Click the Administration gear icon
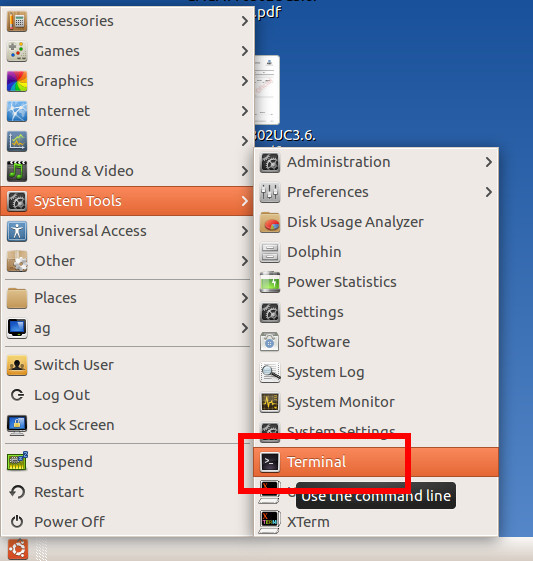The width and height of the screenshot is (533, 561). tap(269, 163)
